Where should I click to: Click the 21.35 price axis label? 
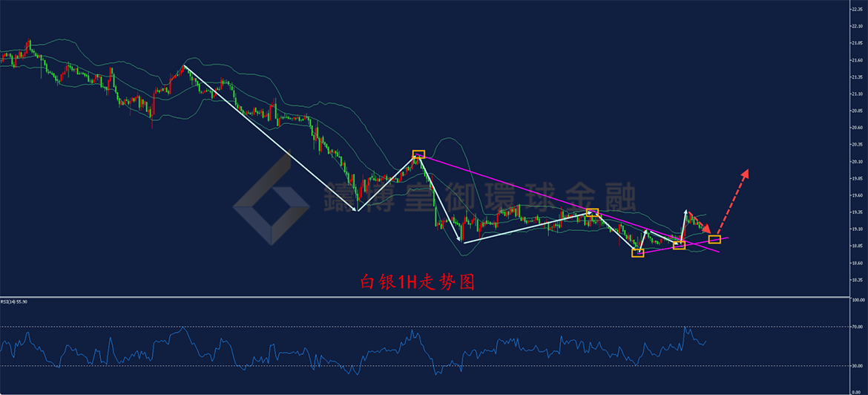[x=858, y=76]
